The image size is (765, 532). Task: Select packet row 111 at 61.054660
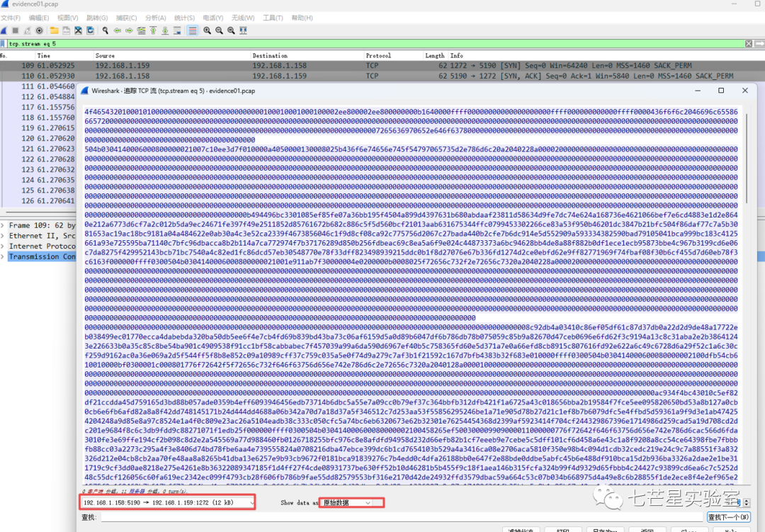(x=39, y=86)
